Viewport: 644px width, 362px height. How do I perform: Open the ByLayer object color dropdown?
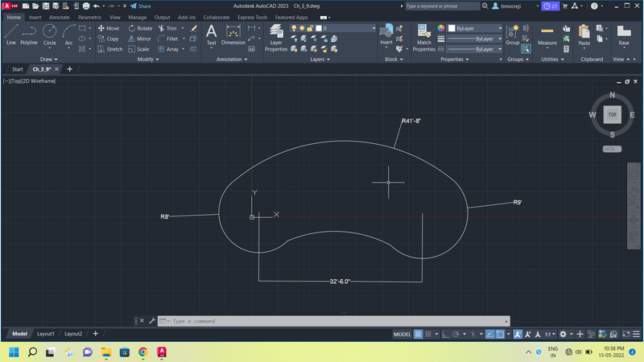(474, 28)
